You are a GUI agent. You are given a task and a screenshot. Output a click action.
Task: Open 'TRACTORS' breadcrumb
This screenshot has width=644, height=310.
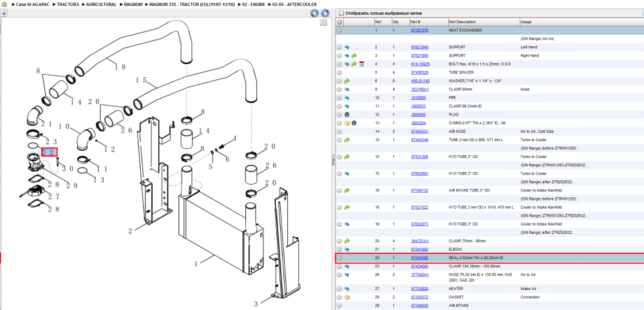point(68,4)
